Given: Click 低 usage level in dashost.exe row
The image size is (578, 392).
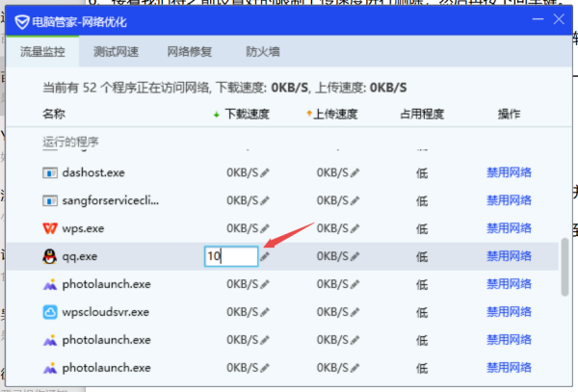Looking at the screenshot, I should click(422, 173).
